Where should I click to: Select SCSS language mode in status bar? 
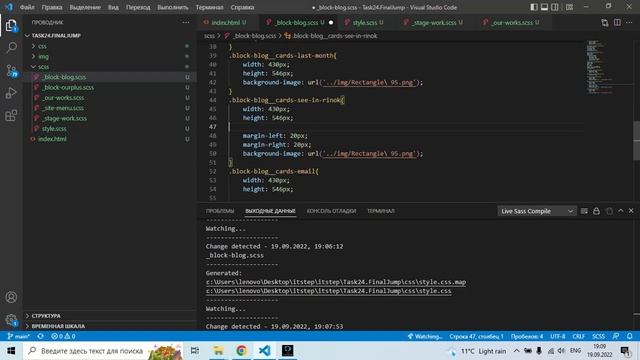click(x=598, y=336)
